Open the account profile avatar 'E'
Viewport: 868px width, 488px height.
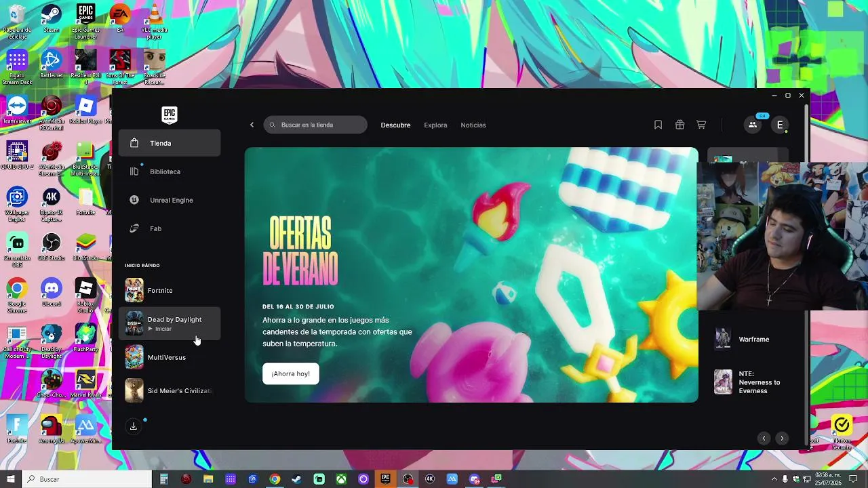(x=780, y=125)
